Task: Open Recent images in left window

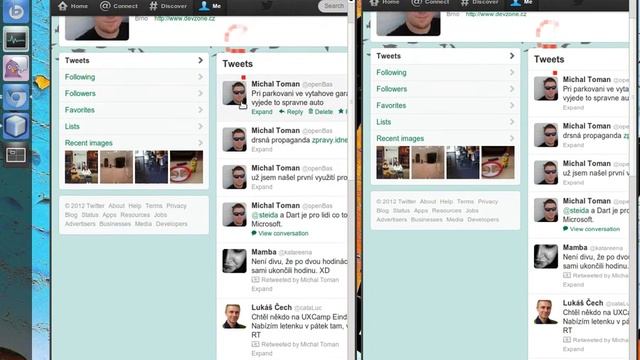Action: pos(89,143)
